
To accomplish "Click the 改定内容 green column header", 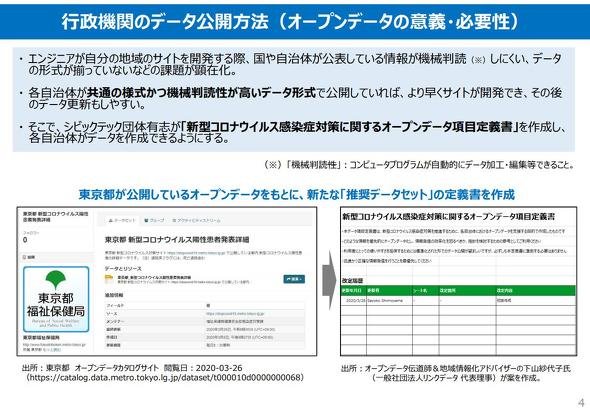I will [535, 290].
